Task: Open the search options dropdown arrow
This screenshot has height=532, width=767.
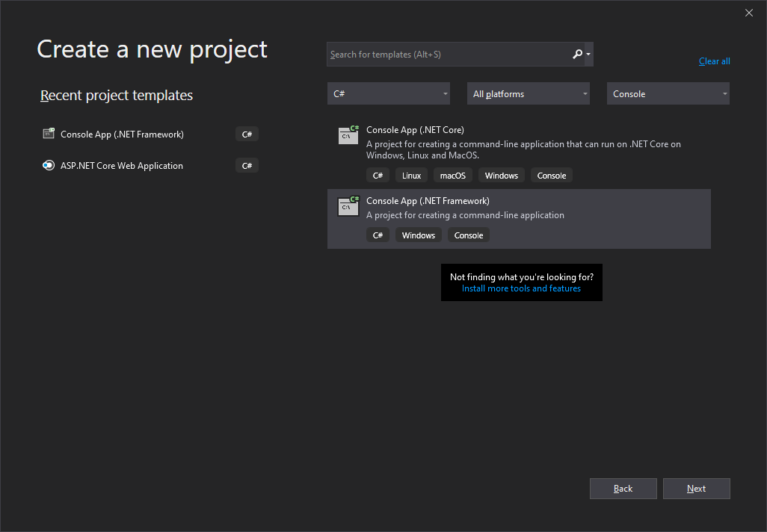Action: 589,54
